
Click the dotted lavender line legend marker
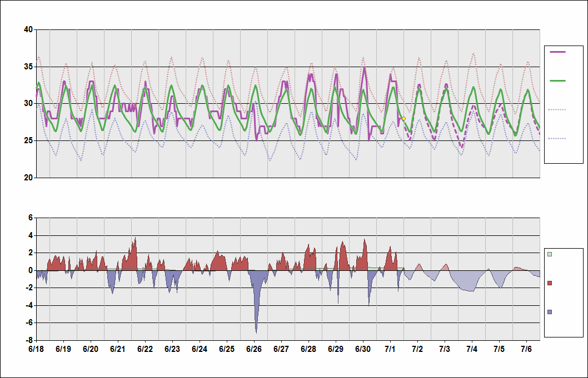(557, 138)
